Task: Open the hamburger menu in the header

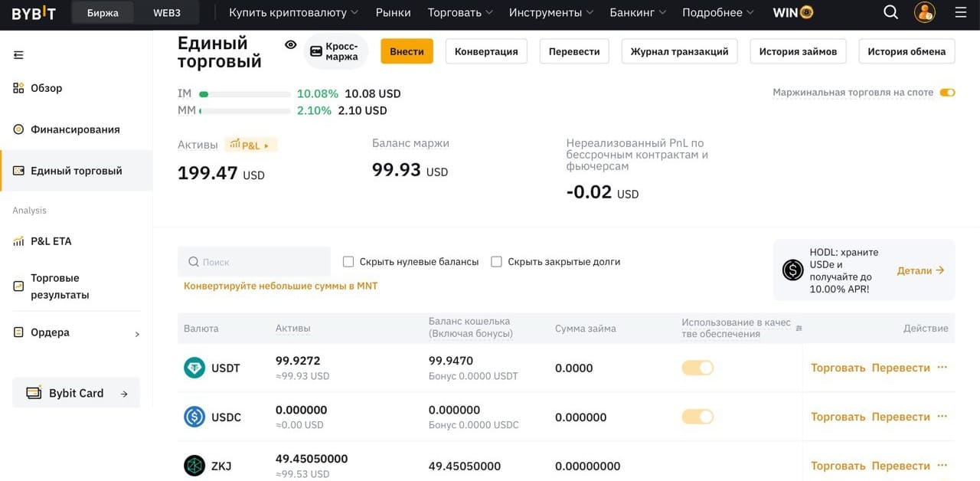Action: 961,12
